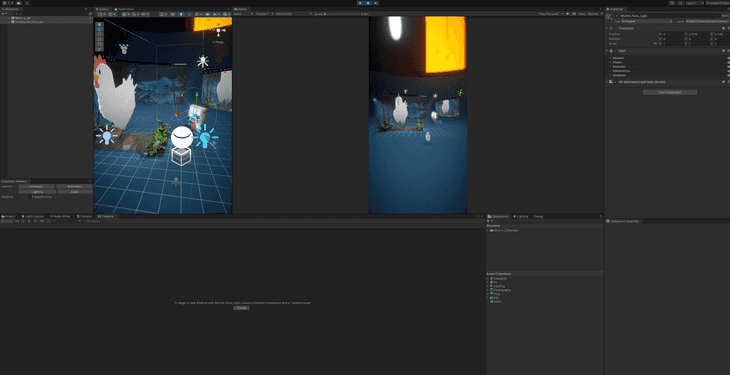Switch to the Asset Store tab
This screenshot has height=375, width=730.
coord(124,9)
